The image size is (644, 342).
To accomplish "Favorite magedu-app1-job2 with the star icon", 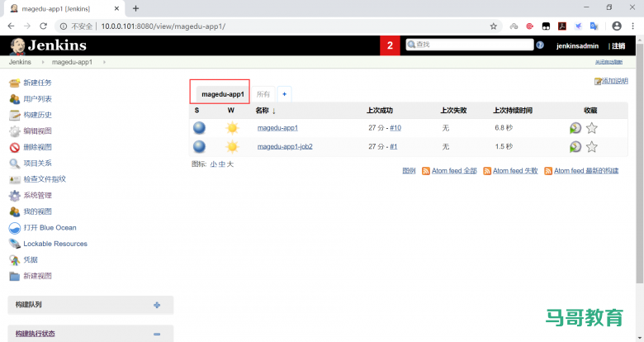I will click(591, 147).
